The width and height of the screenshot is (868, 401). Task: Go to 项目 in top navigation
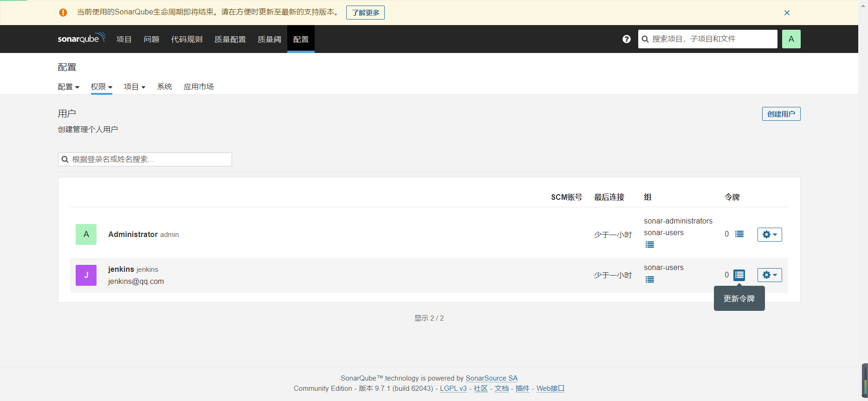(x=124, y=39)
